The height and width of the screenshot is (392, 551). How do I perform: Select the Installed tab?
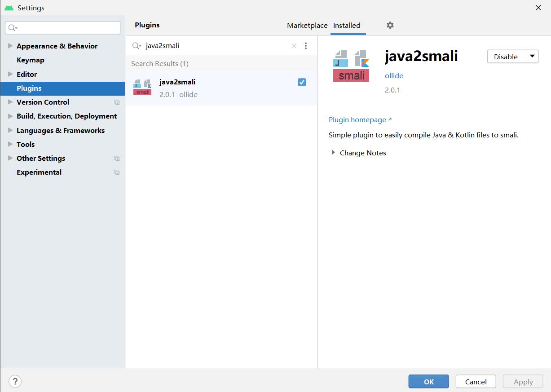(x=347, y=26)
